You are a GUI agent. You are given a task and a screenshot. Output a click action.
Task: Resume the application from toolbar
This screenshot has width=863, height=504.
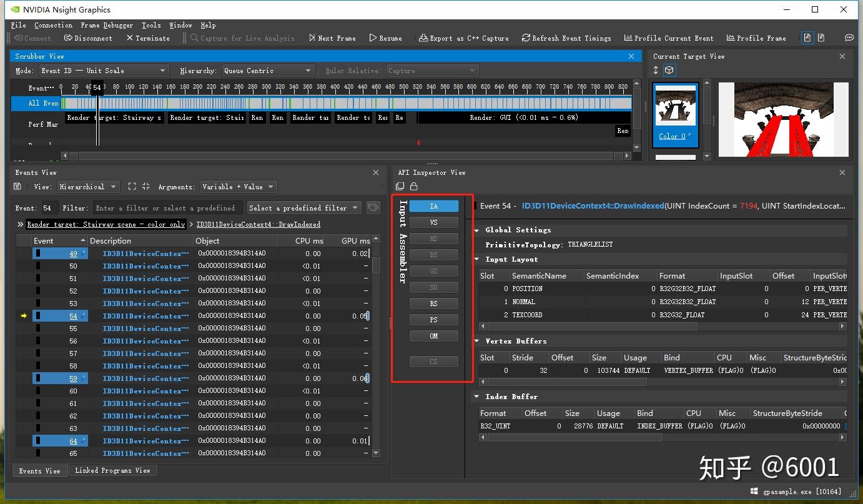[x=385, y=38]
